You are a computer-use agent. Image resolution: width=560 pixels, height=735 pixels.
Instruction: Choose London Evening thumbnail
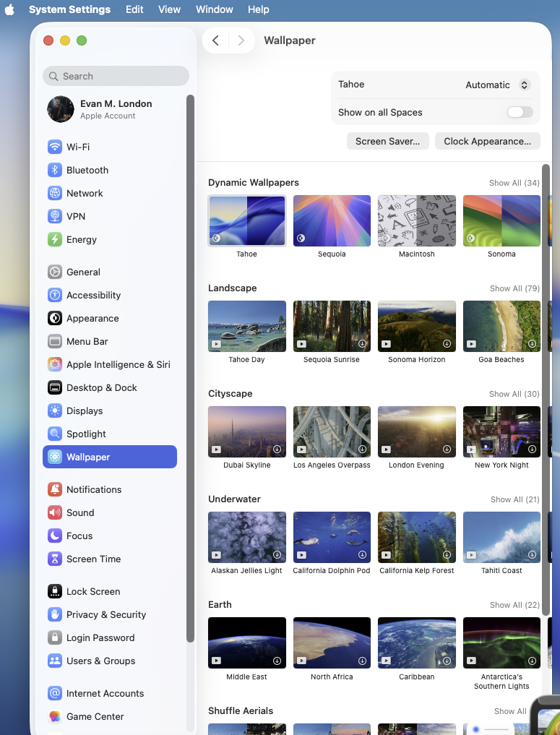(417, 431)
